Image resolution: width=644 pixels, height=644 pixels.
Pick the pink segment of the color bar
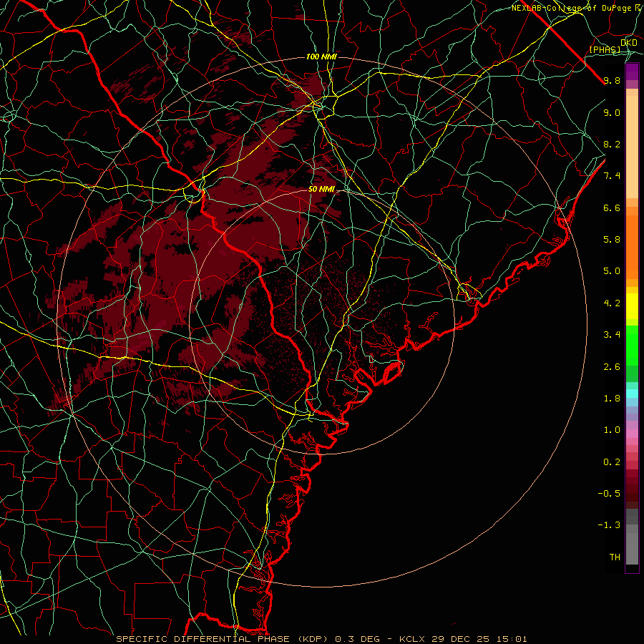pos(632,434)
